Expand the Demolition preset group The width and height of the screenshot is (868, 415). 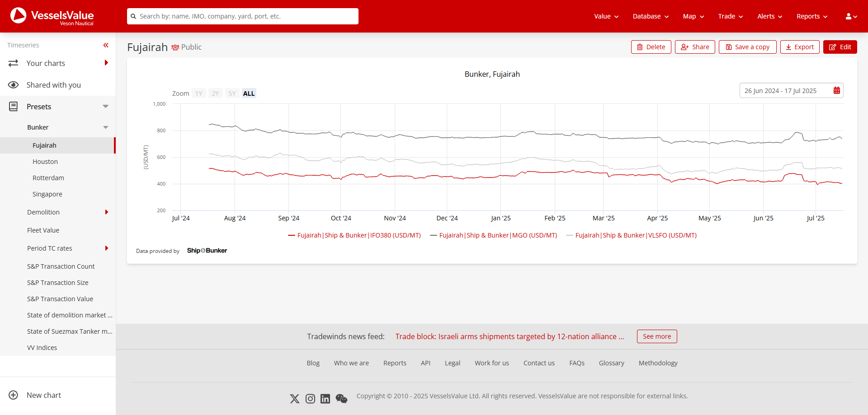pos(107,212)
